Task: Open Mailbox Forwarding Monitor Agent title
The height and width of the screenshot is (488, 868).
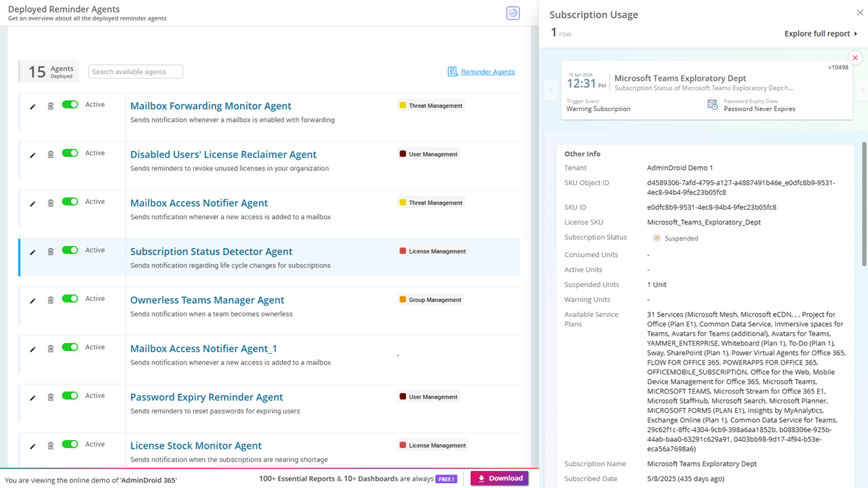Action: [x=211, y=106]
